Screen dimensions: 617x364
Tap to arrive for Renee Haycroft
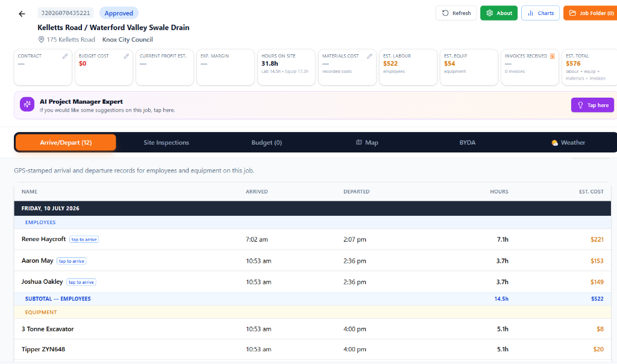coord(84,239)
